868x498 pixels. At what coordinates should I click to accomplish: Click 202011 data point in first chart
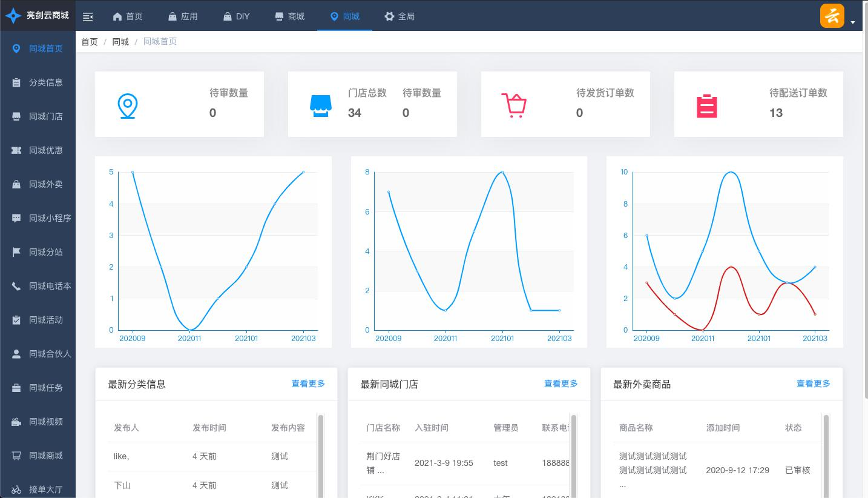pyautogui.click(x=189, y=330)
